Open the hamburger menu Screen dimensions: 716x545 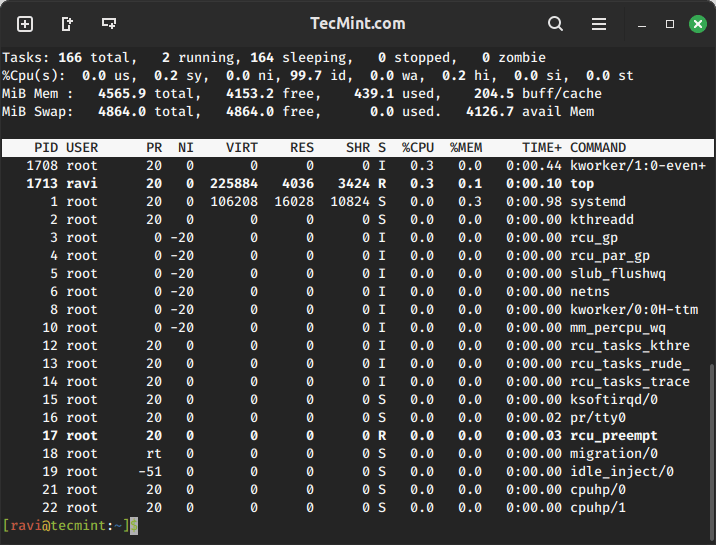pos(599,24)
